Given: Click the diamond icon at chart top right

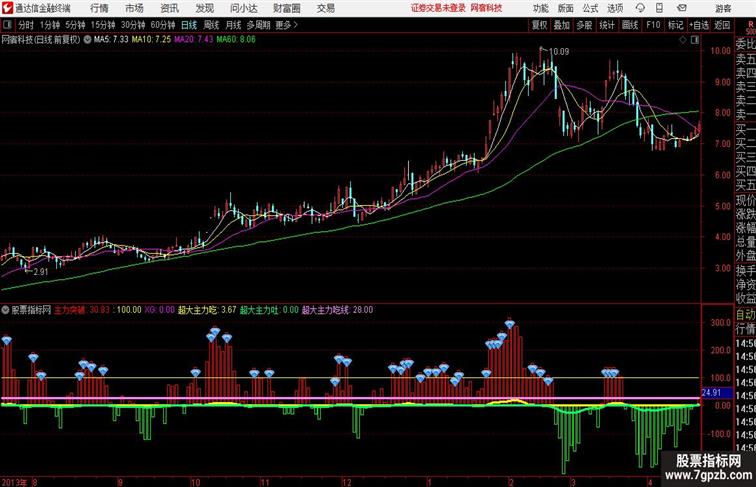Looking at the screenshot, I should [x=683, y=41].
